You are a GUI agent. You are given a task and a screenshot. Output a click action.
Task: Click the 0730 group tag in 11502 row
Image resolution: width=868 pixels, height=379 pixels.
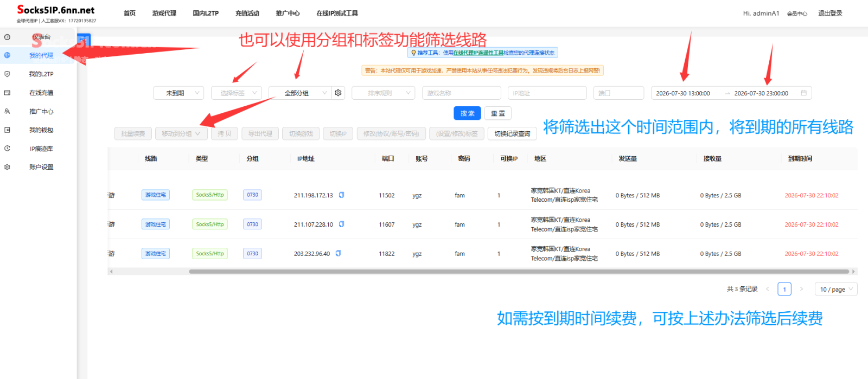point(253,195)
